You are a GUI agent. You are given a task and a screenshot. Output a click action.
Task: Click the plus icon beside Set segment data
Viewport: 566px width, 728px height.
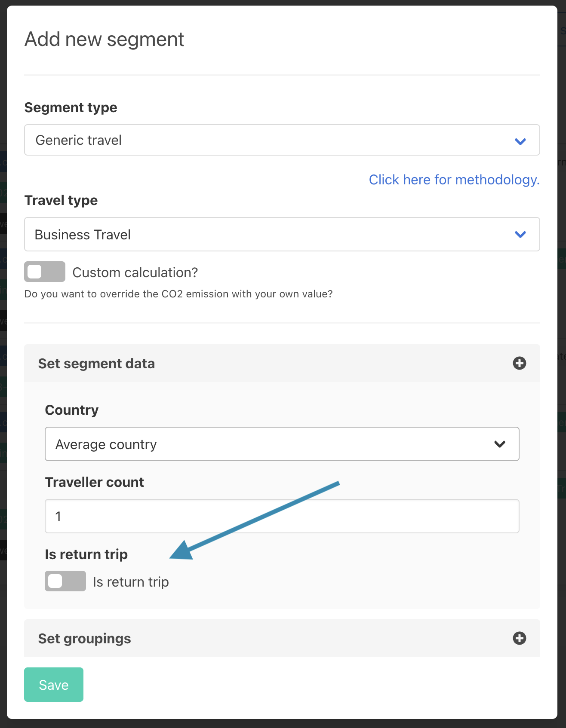[x=519, y=363]
